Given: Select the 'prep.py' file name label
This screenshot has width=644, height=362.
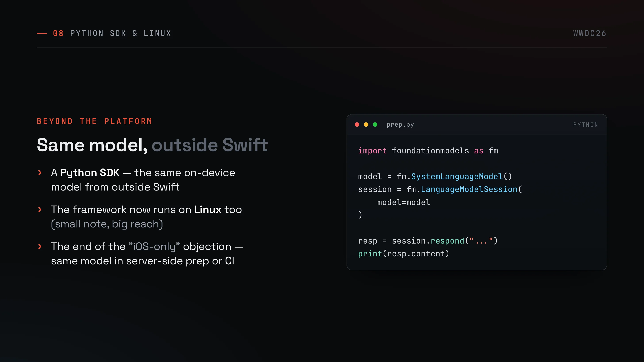Looking at the screenshot, I should coord(400,124).
